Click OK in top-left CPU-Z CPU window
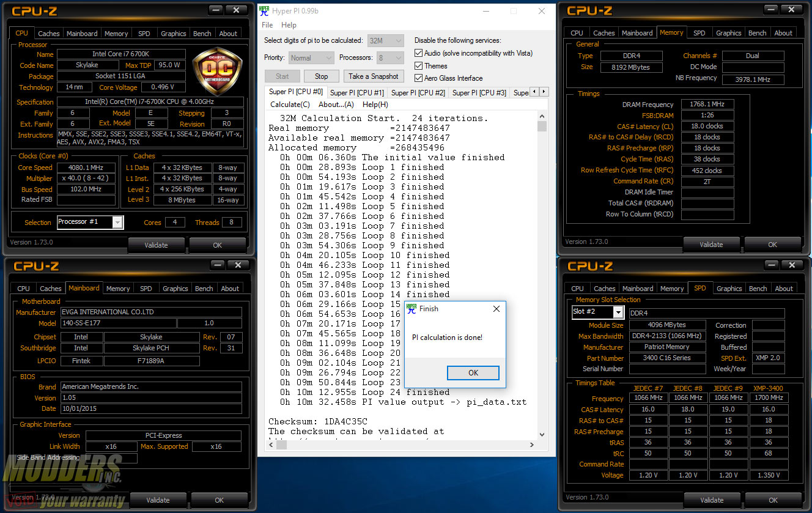This screenshot has height=513, width=812. pos(218,245)
